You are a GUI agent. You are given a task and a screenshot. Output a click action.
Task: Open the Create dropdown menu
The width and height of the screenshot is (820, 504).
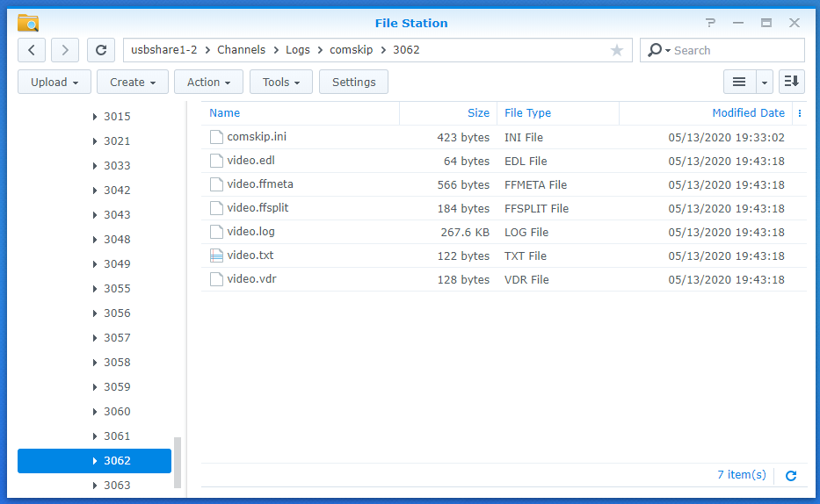coord(133,82)
